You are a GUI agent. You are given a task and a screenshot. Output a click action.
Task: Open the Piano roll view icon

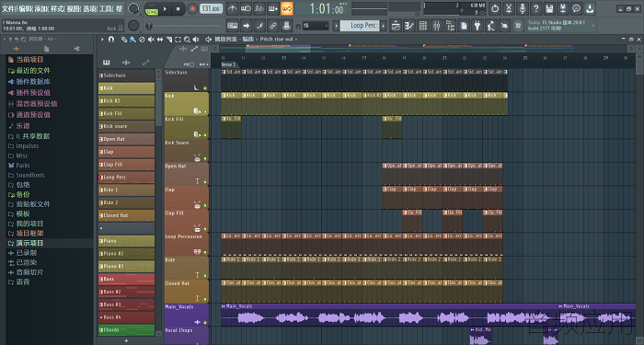tap(409, 26)
